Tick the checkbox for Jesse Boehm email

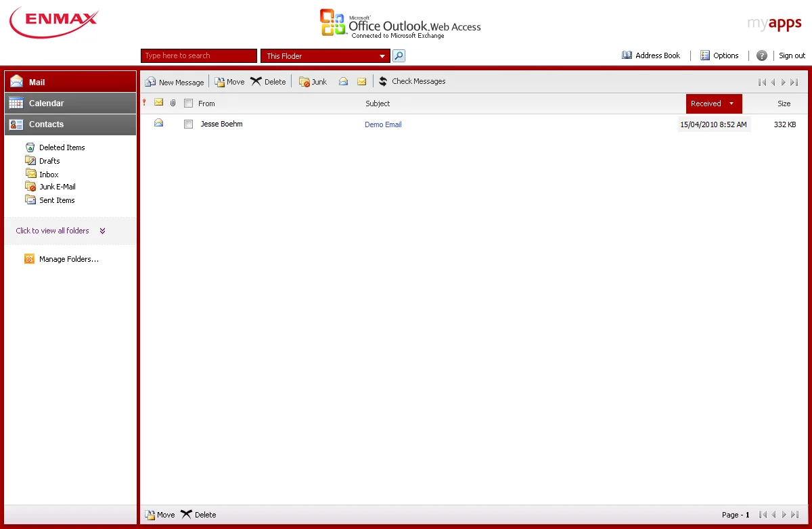(x=189, y=124)
